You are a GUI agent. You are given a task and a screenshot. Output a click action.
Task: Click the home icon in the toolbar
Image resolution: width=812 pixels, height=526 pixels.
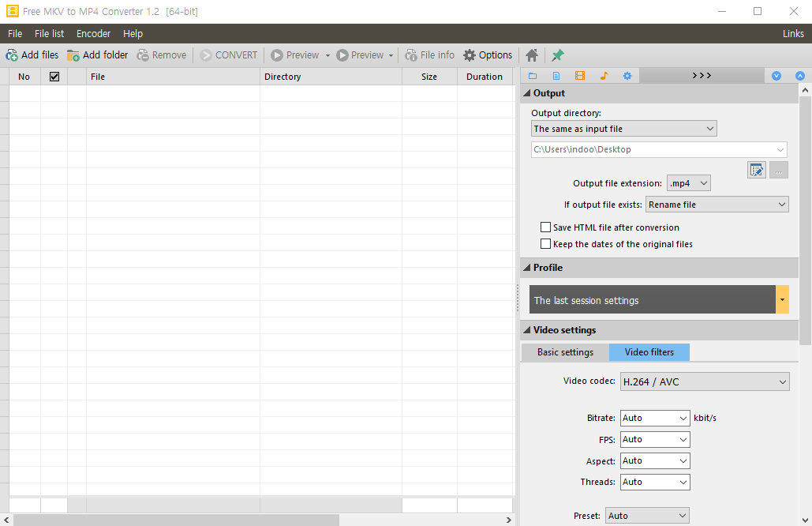[x=532, y=55]
